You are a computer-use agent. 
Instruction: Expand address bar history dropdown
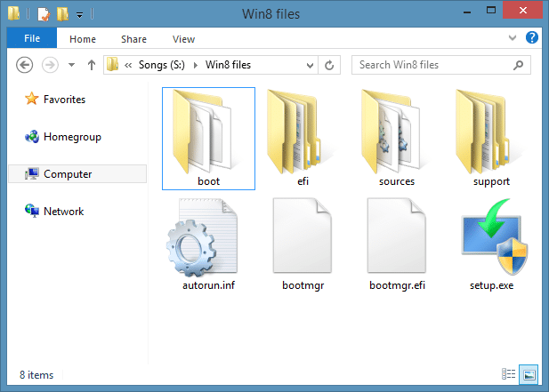pyautogui.click(x=310, y=66)
